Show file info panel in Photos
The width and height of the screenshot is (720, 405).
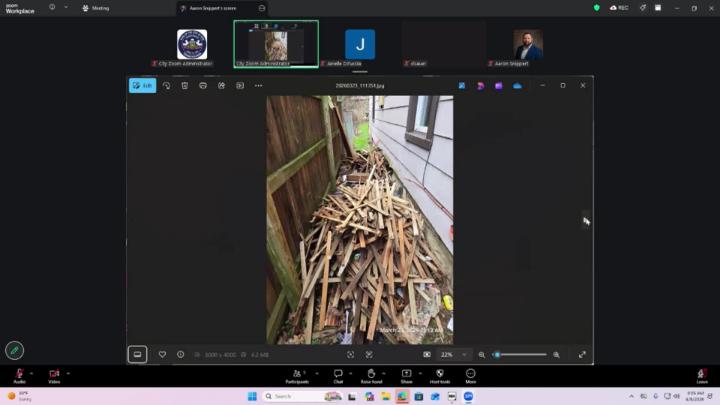coord(180,354)
